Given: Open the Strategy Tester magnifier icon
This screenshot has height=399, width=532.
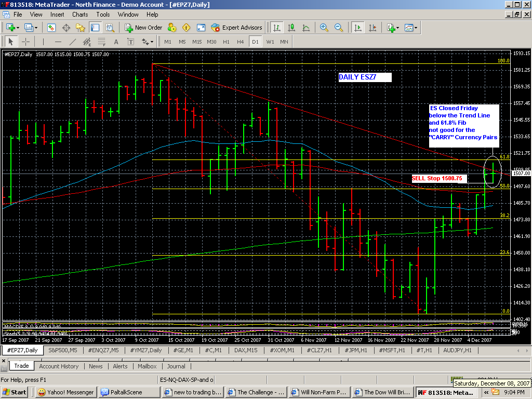Looking at the screenshot, I should (110, 28).
